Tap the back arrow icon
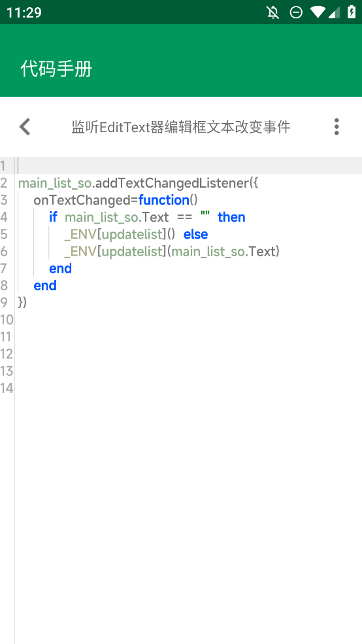Viewport: 362px width, 644px height. [x=25, y=126]
